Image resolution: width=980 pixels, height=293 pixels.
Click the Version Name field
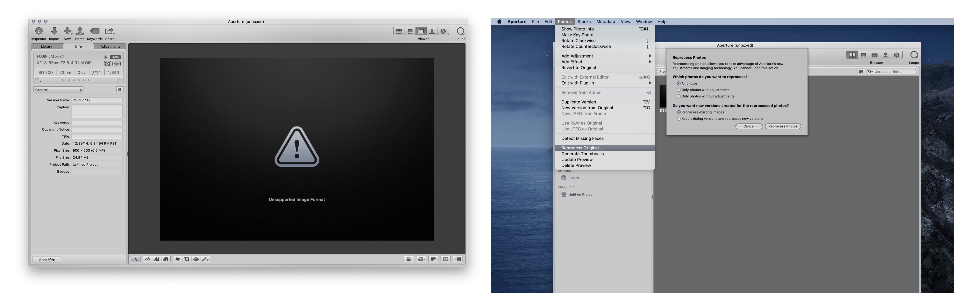point(97,100)
